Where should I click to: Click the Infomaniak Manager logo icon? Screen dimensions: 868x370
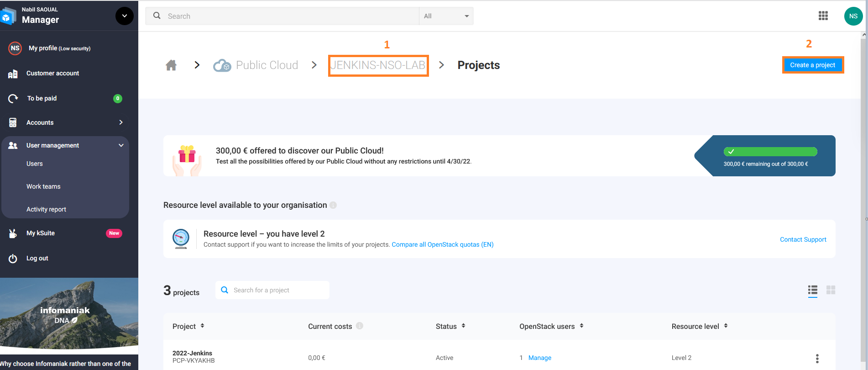pos(8,16)
